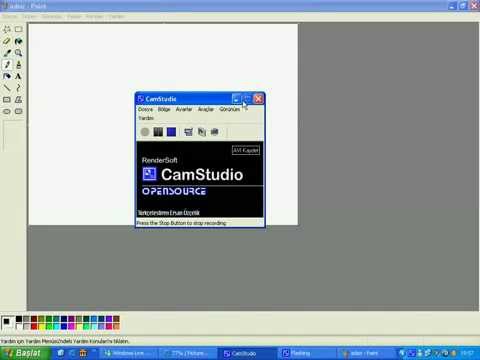Click the screen annotations icon in CamStudio
The image size is (480, 360).
[x=215, y=132]
